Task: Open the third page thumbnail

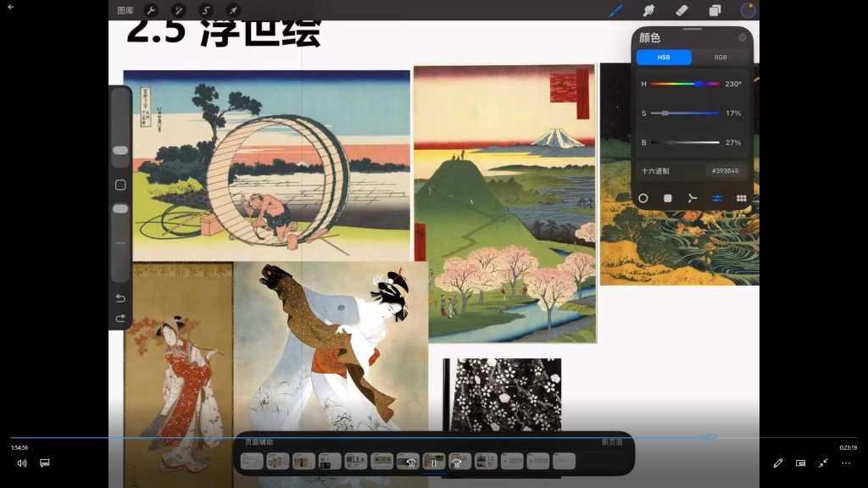Action: pyautogui.click(x=304, y=461)
